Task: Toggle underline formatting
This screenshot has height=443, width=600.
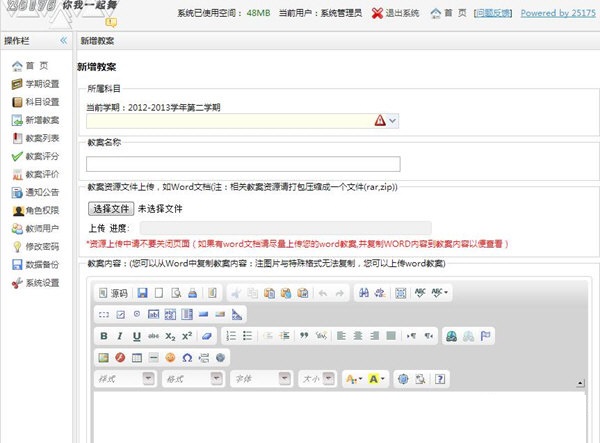Action: [x=137, y=336]
